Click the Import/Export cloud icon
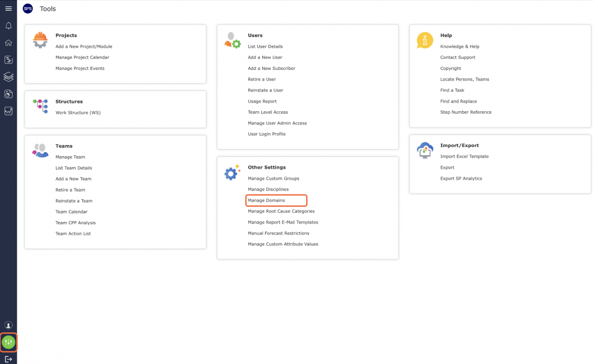598x364 pixels. point(425,150)
